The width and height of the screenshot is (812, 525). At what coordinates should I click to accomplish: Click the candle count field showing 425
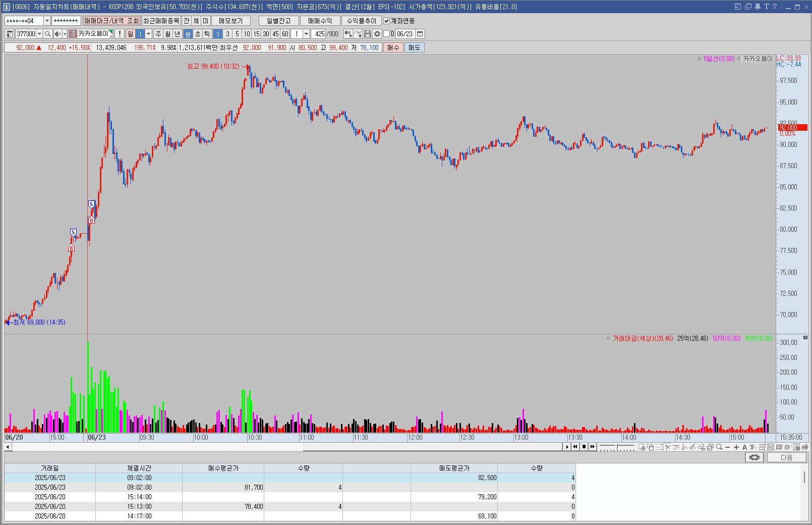319,34
